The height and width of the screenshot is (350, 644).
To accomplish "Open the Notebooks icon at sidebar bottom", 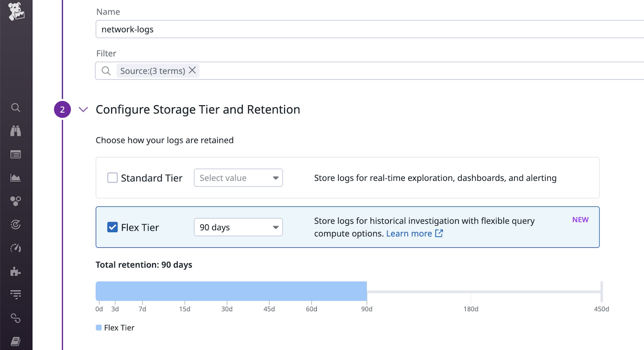I will click(x=16, y=341).
